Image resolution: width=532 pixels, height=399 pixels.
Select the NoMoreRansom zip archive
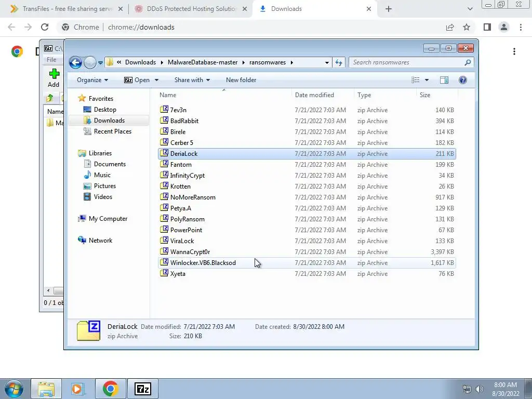tap(307, 197)
